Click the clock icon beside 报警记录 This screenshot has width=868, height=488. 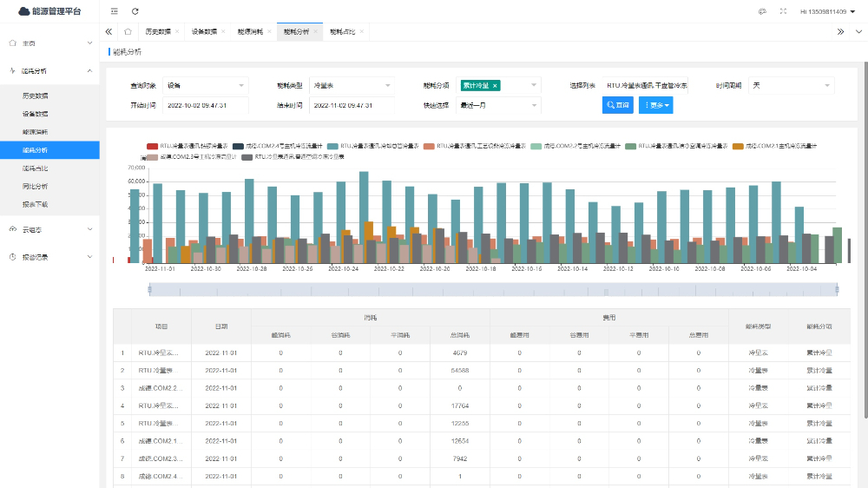click(13, 257)
